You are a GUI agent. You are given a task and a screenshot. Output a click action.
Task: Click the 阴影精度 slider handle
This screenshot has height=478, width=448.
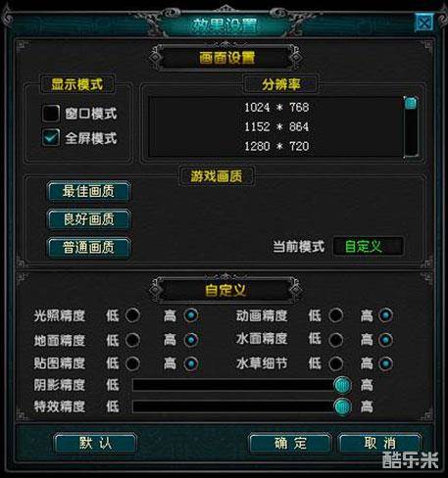click(342, 386)
